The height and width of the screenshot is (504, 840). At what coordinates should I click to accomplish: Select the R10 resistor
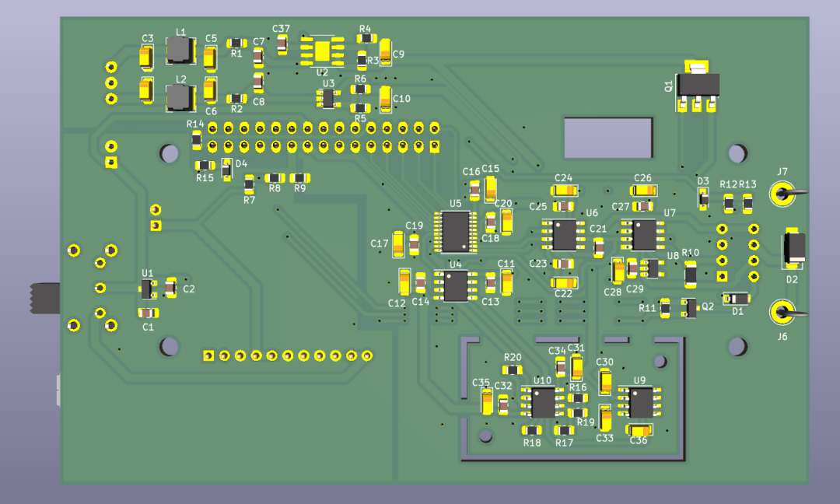[x=691, y=274]
